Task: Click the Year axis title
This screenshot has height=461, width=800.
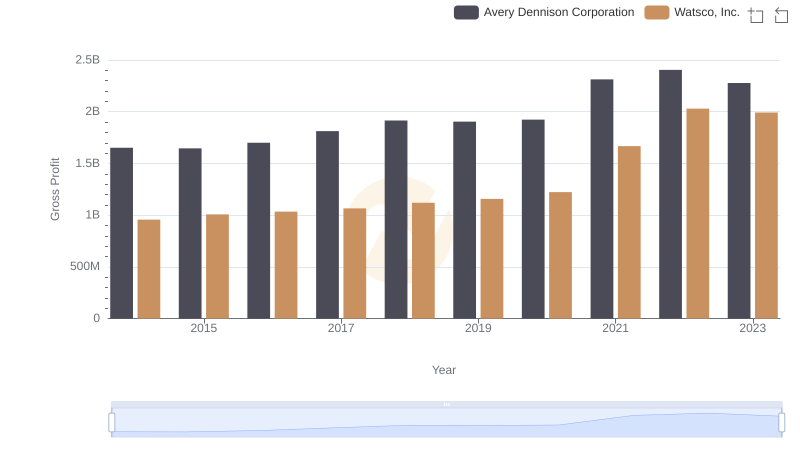Action: 444,370
